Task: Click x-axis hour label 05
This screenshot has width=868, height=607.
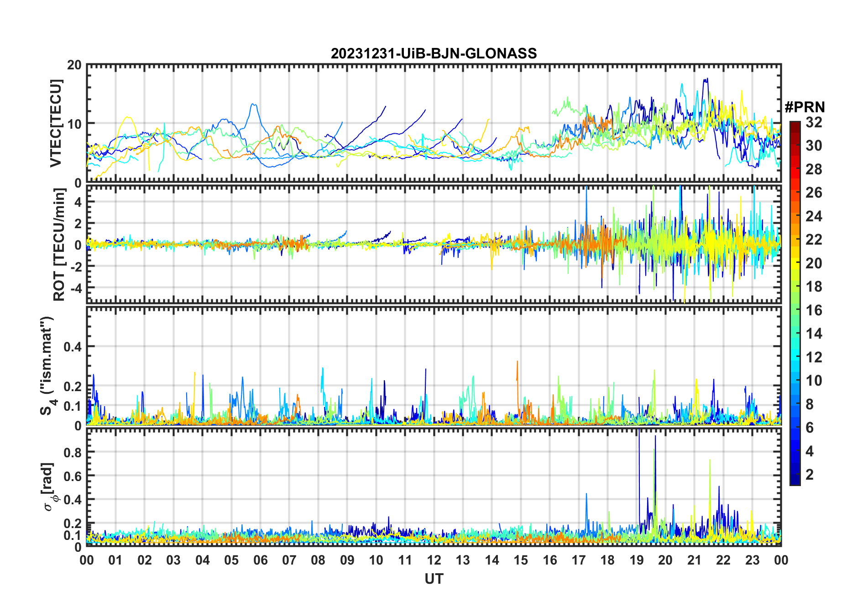Action: coord(231,560)
